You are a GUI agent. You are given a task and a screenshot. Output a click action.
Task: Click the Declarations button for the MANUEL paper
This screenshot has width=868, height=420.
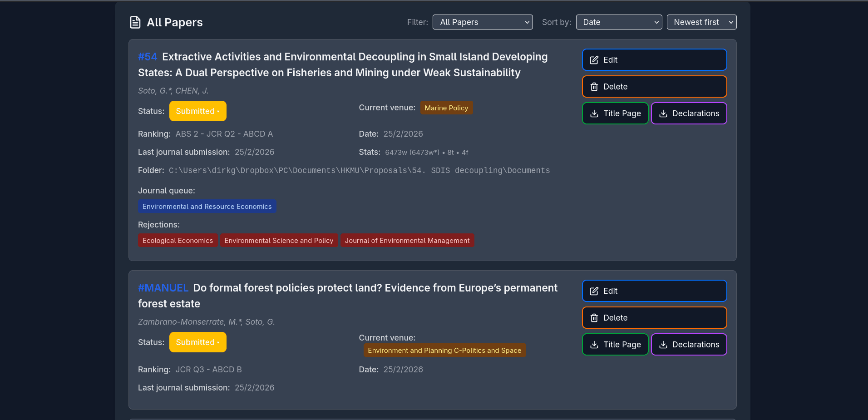689,344
